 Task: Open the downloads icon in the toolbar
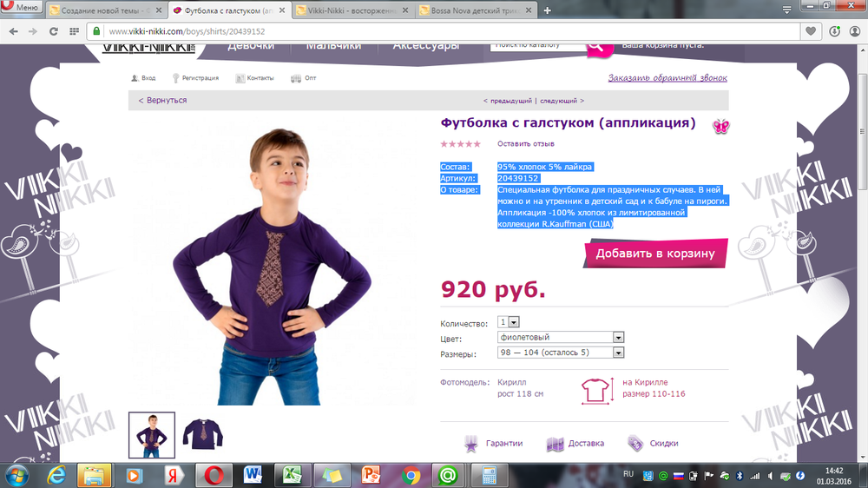(x=835, y=31)
